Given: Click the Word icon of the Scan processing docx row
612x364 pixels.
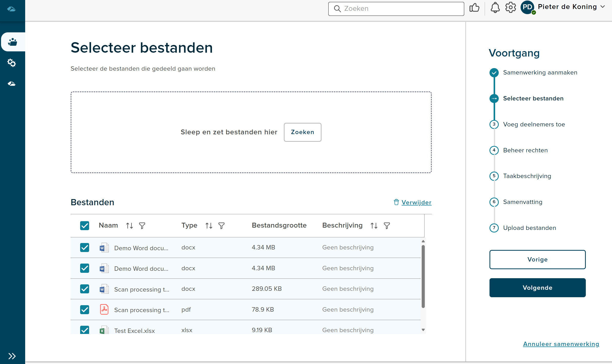Looking at the screenshot, I should 104,289.
